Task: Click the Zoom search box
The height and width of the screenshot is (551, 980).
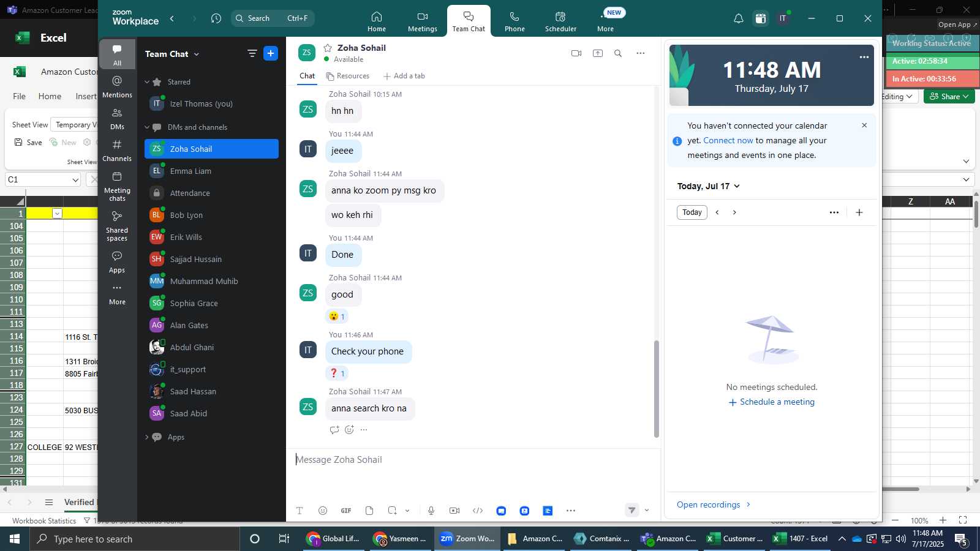Action: [273, 18]
